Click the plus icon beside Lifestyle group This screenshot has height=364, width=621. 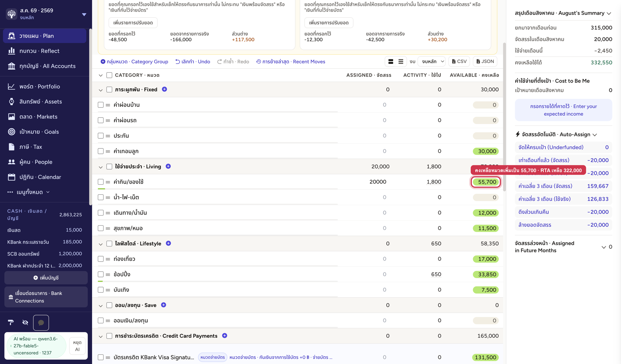tap(168, 243)
